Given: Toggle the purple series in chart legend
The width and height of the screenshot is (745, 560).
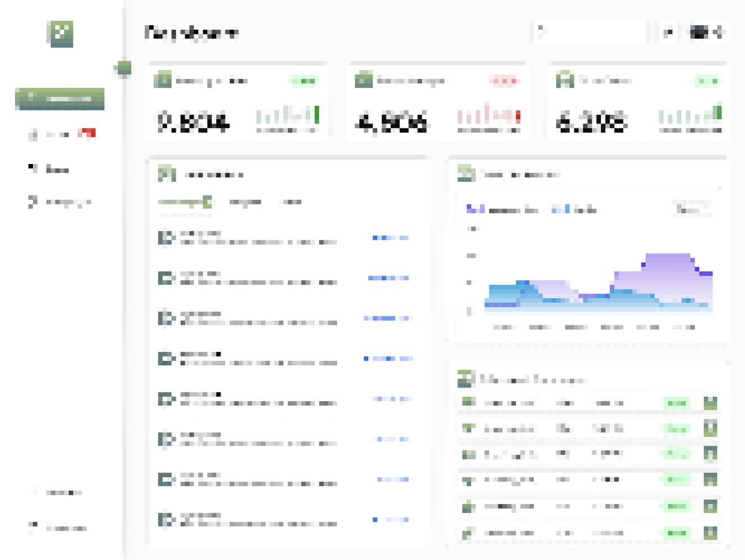Looking at the screenshot, I should [x=502, y=210].
